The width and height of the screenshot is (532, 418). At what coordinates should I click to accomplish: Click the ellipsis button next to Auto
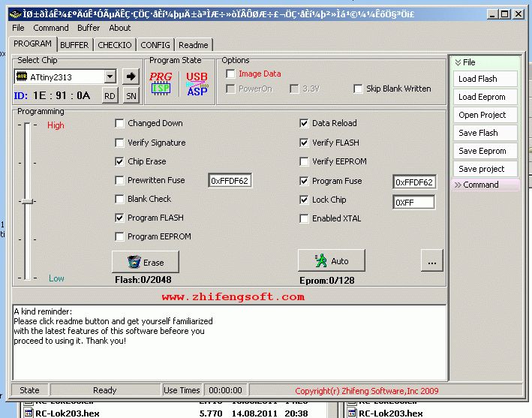tap(432, 260)
